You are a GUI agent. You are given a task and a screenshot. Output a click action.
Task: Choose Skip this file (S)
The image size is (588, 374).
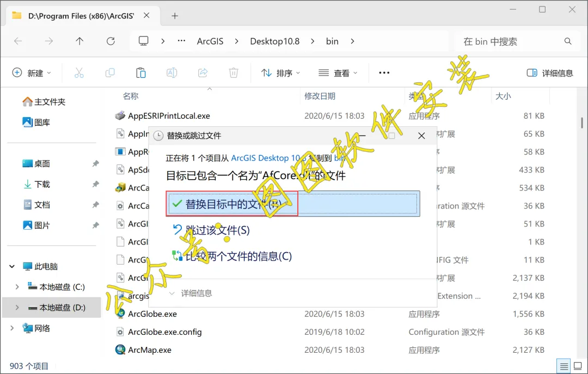point(211,230)
